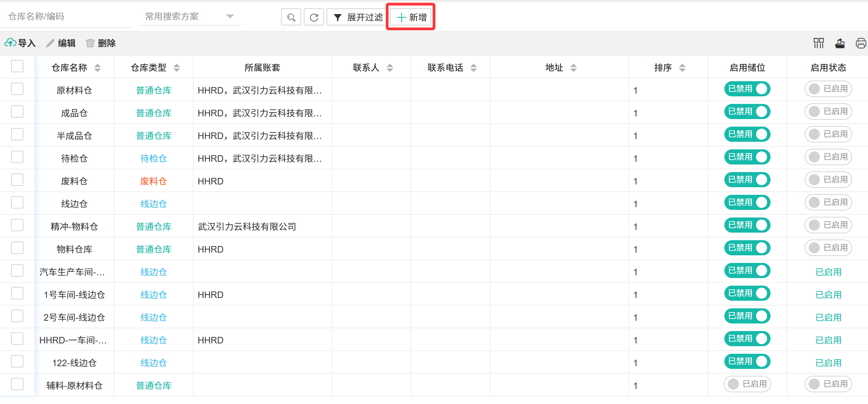Click the trash delete icon
868x404 pixels.
click(x=90, y=43)
